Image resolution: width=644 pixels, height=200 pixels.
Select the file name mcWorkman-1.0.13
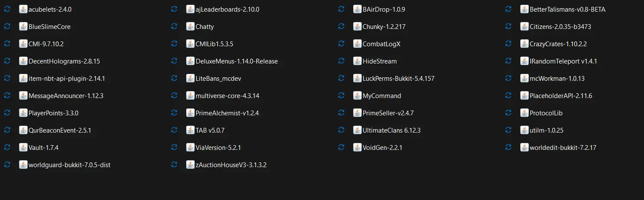click(x=557, y=78)
